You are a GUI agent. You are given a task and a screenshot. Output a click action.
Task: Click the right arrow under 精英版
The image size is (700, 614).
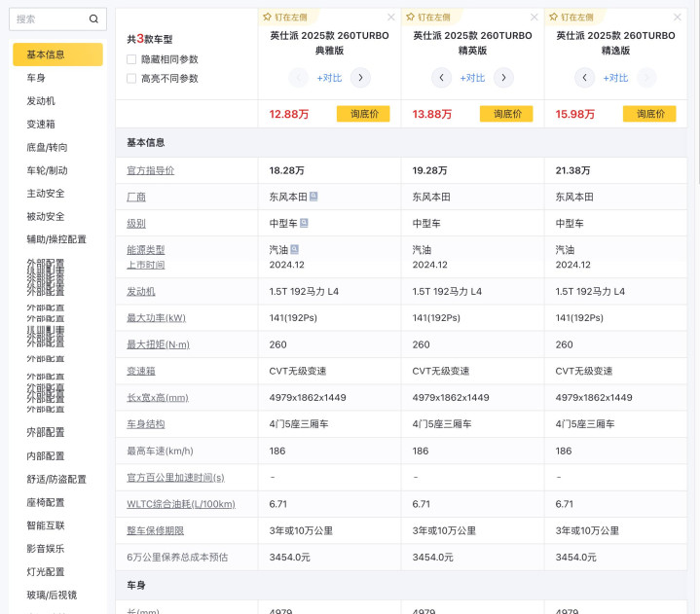503,78
